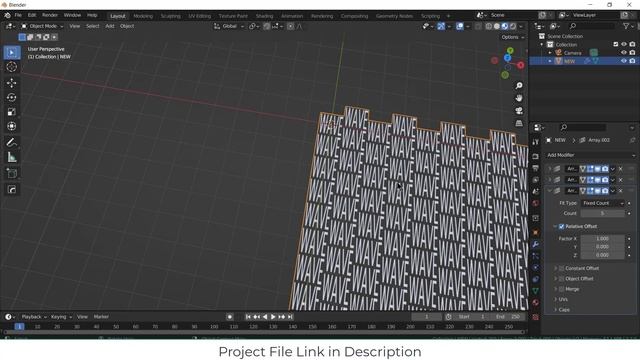
Task: Select the Measure tool
Action: tap(11, 157)
